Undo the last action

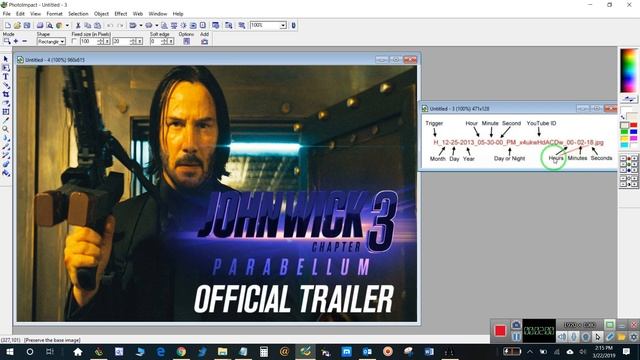(x=110, y=25)
